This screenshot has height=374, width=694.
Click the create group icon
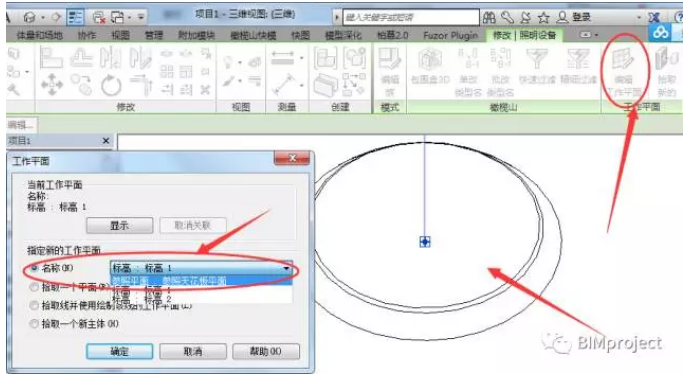click(354, 58)
